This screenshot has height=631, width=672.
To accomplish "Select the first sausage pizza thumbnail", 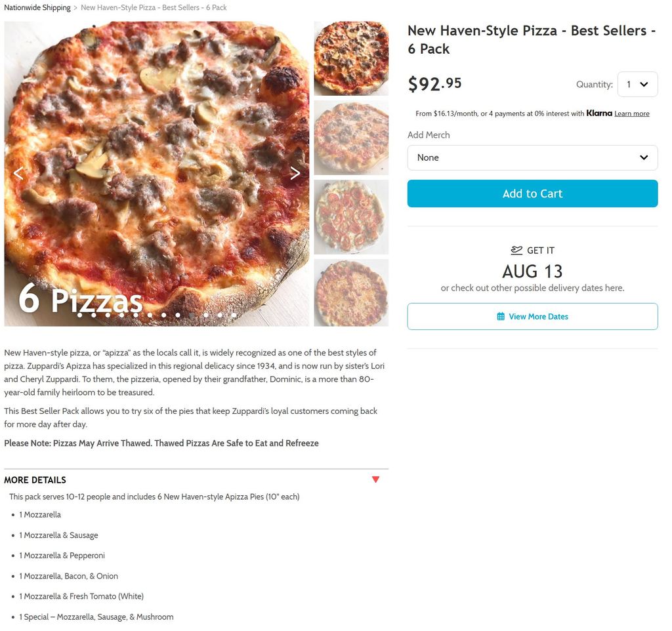I will pos(351,58).
